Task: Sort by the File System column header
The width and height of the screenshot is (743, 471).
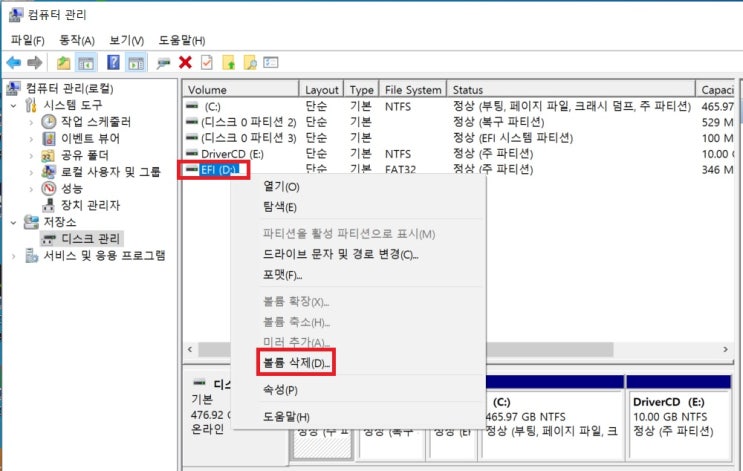Action: [413, 90]
